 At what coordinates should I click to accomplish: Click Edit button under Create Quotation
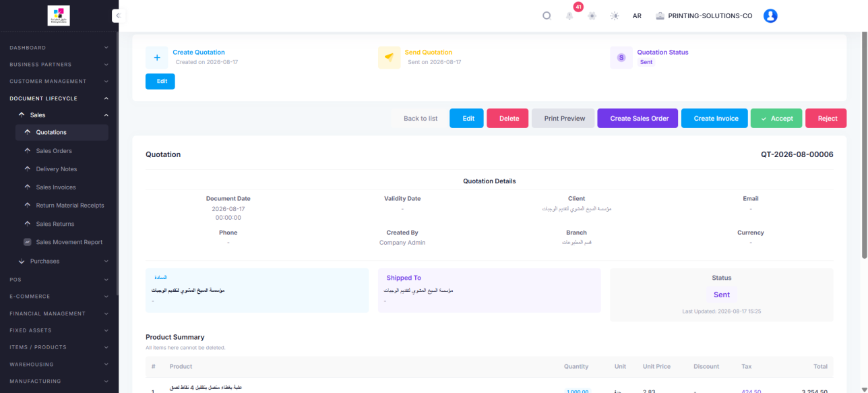(x=160, y=81)
